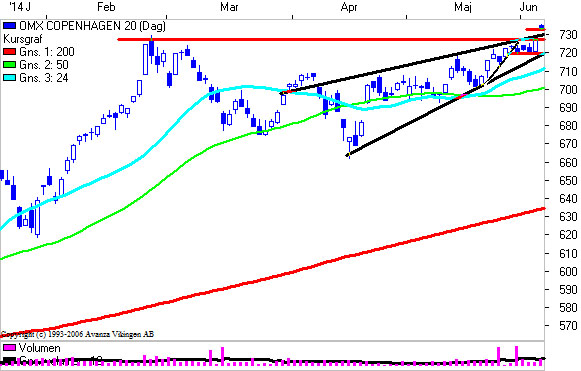
Task: Click the 620 price axis value
Action: point(568,235)
